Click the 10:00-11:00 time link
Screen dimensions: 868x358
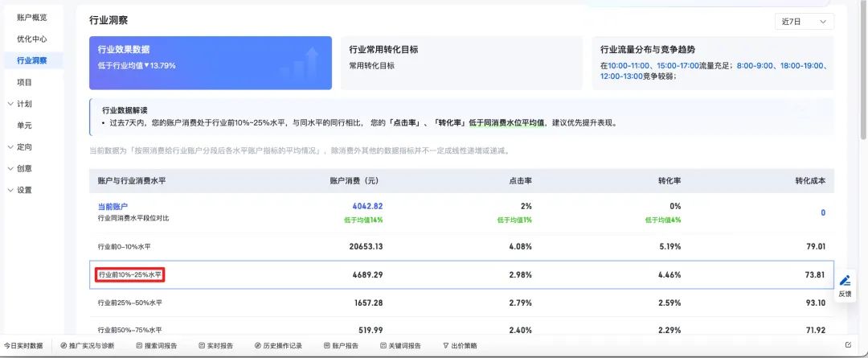coord(628,65)
